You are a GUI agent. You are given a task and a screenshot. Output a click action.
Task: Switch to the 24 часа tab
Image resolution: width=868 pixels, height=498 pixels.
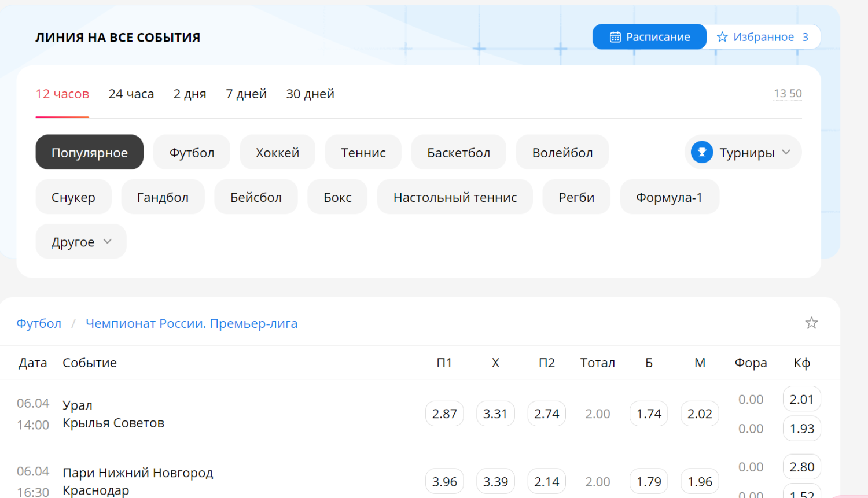[x=131, y=94]
